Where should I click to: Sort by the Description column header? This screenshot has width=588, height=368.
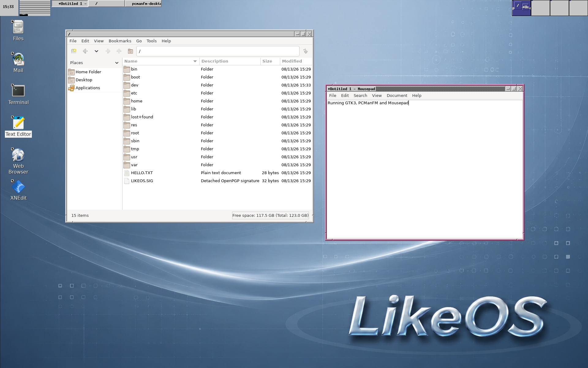(230, 61)
